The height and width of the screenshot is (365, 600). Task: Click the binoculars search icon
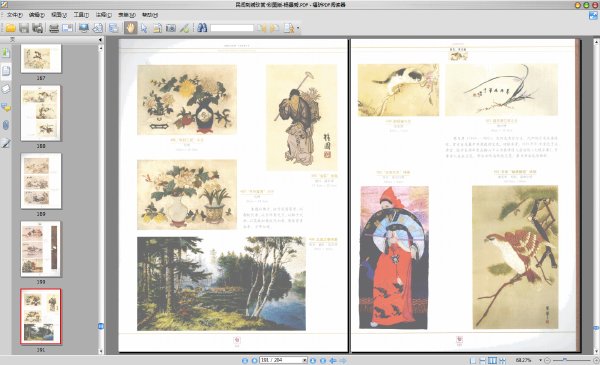pos(202,28)
